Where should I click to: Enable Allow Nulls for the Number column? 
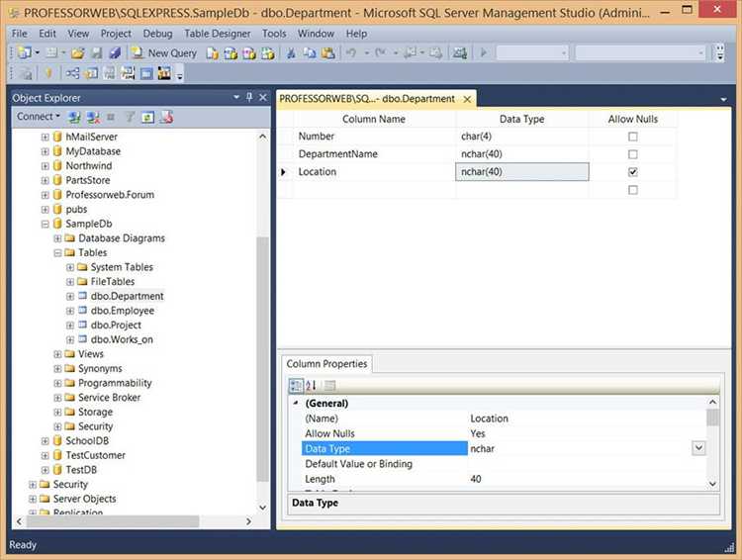pos(633,137)
